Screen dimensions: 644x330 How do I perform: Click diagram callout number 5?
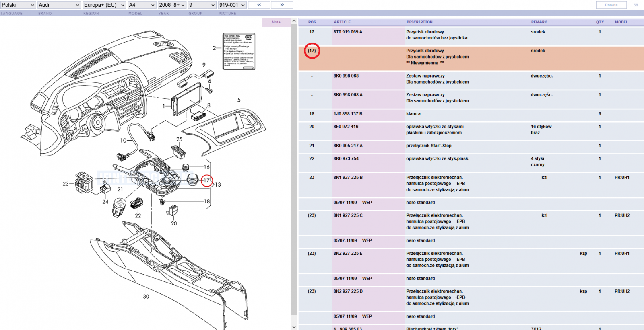239,100
